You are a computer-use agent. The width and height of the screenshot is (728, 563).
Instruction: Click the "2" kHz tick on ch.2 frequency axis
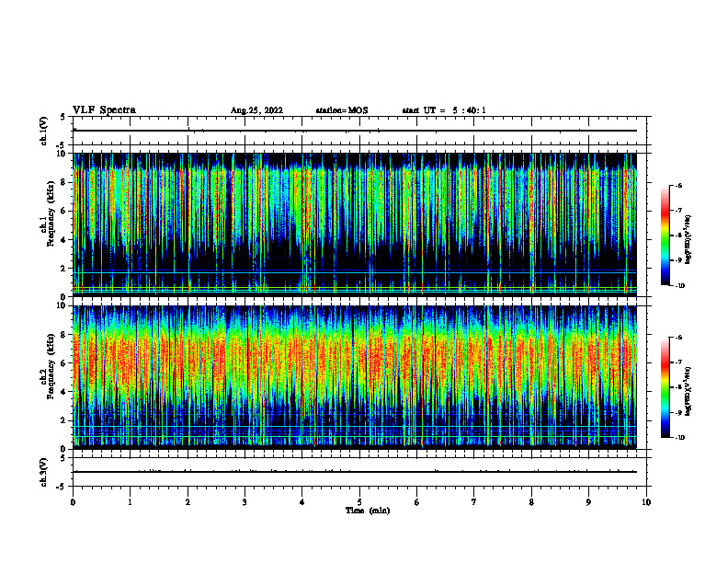pyautogui.click(x=65, y=420)
